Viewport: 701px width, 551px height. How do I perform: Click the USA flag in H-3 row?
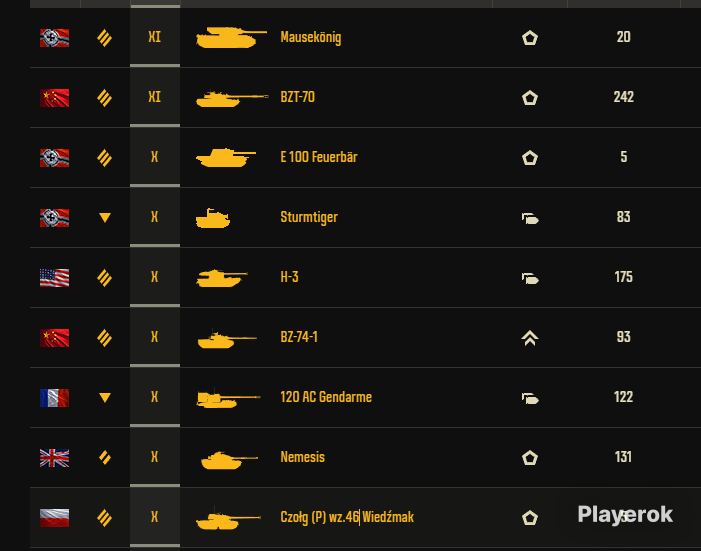54,278
